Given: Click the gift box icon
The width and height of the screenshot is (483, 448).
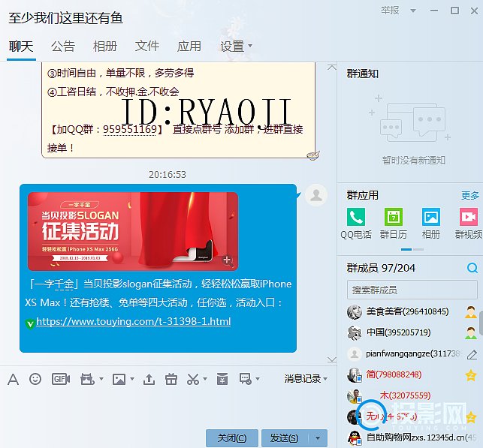Looking at the screenshot, I should [x=171, y=379].
